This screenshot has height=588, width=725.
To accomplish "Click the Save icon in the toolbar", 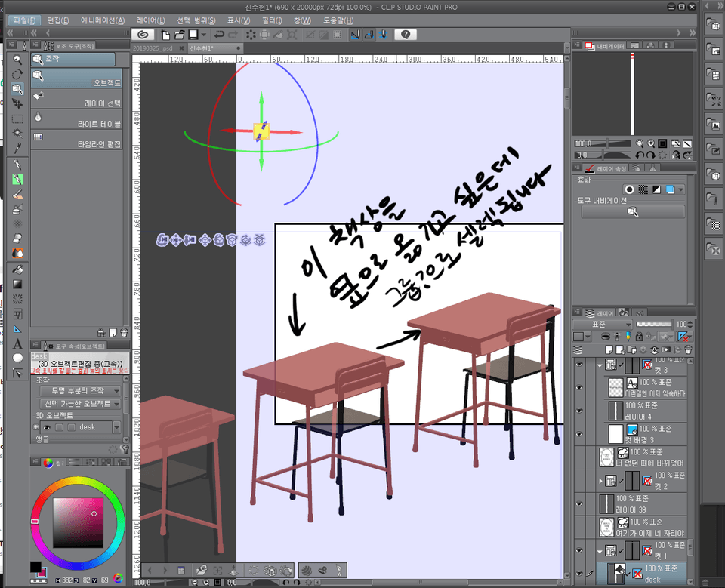I will 193,35.
